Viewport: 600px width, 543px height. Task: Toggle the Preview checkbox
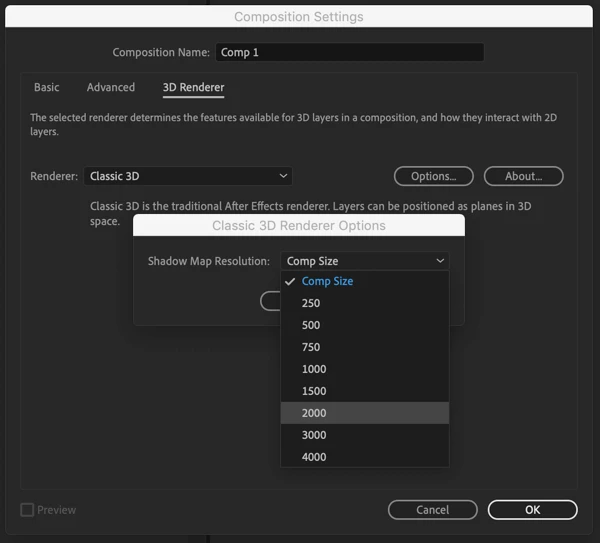(27, 510)
